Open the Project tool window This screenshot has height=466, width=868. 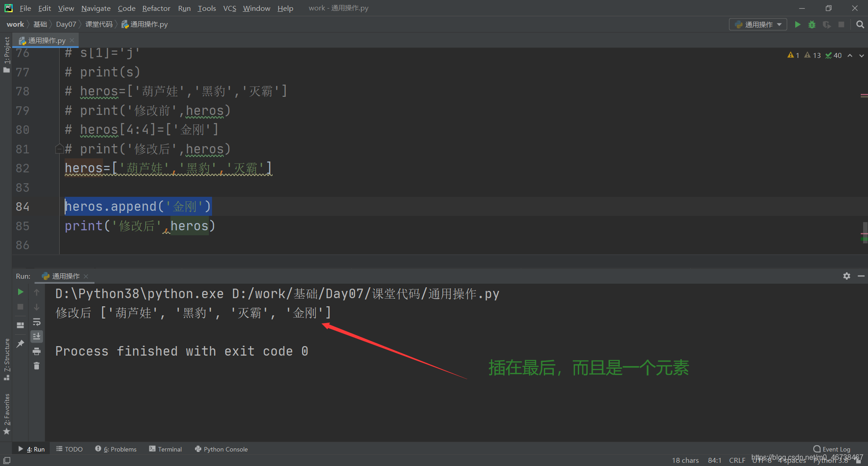point(6,54)
